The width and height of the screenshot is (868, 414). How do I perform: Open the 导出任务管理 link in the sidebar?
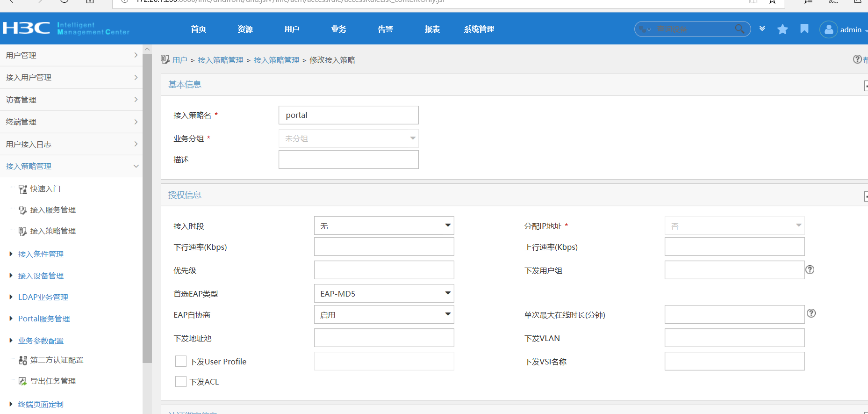point(53,381)
